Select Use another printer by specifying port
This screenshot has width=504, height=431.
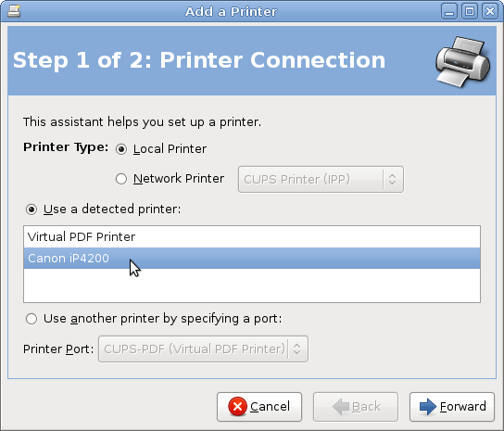[x=31, y=319]
